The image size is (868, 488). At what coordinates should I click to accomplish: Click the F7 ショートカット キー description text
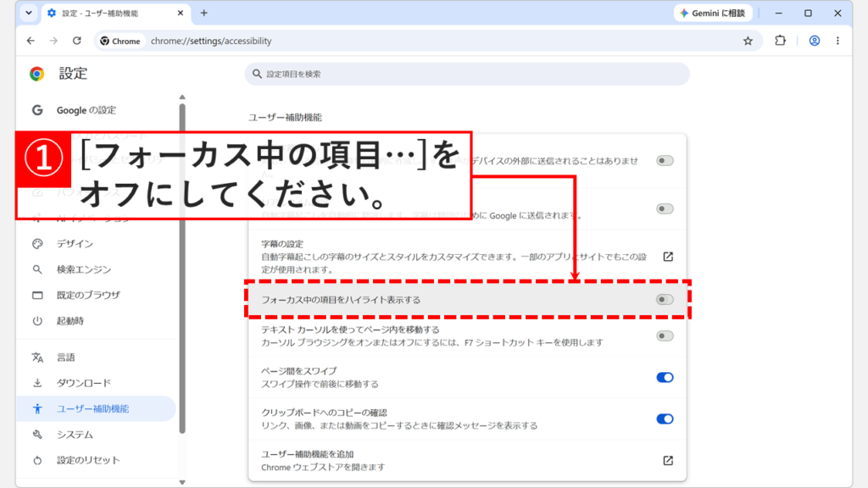coord(431,342)
